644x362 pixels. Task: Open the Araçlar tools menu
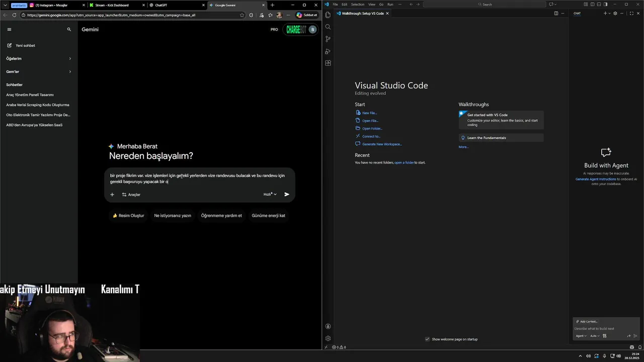(x=131, y=195)
